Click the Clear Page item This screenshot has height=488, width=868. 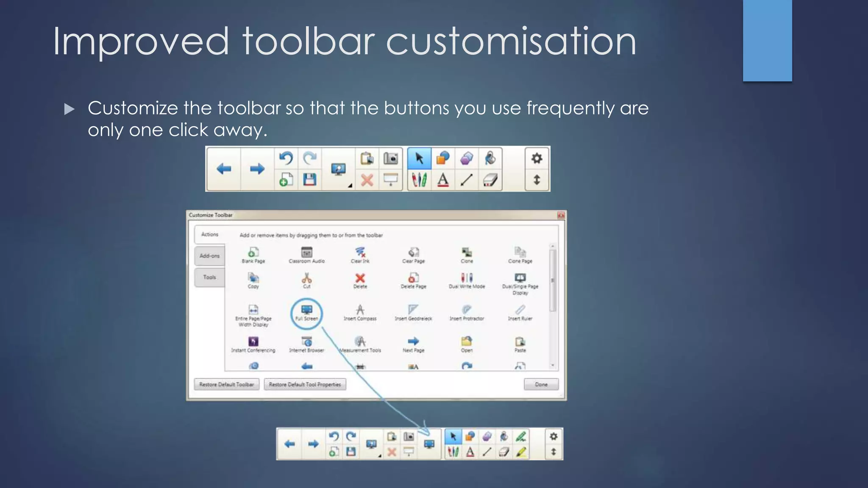(x=414, y=255)
